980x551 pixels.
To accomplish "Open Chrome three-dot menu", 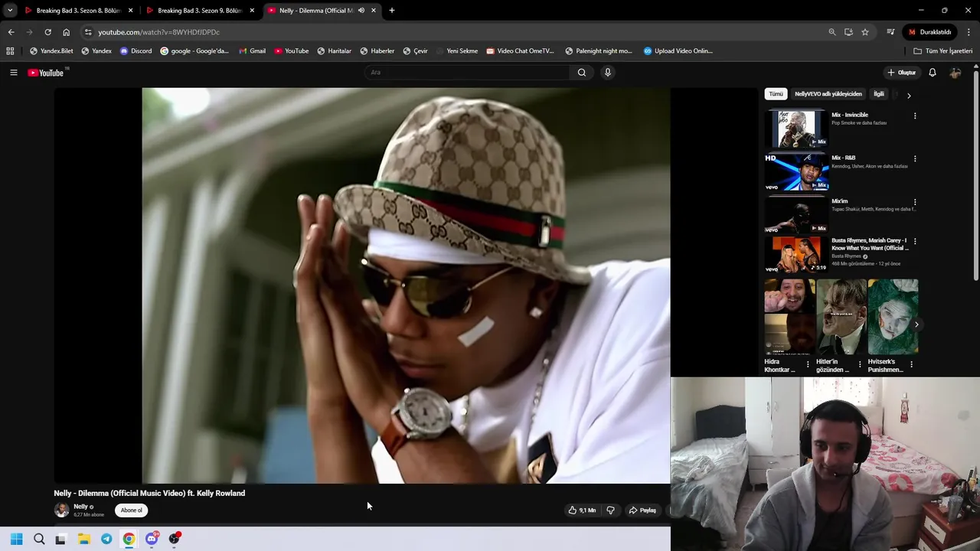I will pos(969,32).
